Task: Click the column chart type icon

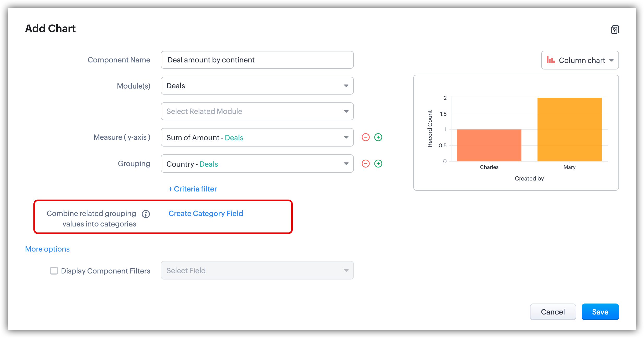Action: (x=551, y=60)
